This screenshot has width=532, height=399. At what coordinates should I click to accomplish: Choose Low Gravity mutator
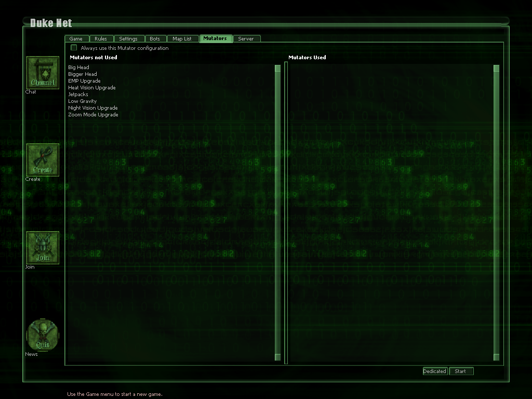click(83, 101)
